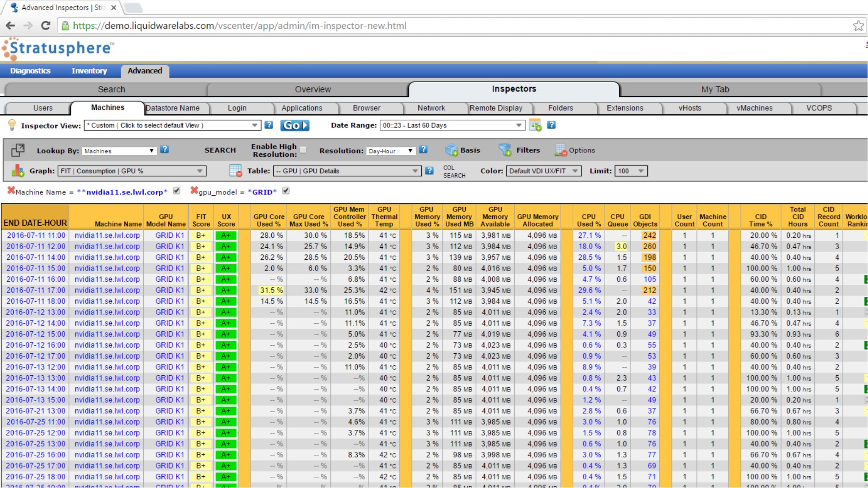Click the COL SEARCH link

[x=454, y=171]
